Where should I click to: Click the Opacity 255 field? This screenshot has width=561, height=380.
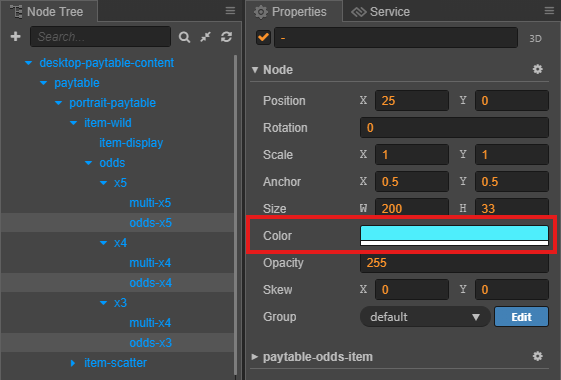(454, 263)
